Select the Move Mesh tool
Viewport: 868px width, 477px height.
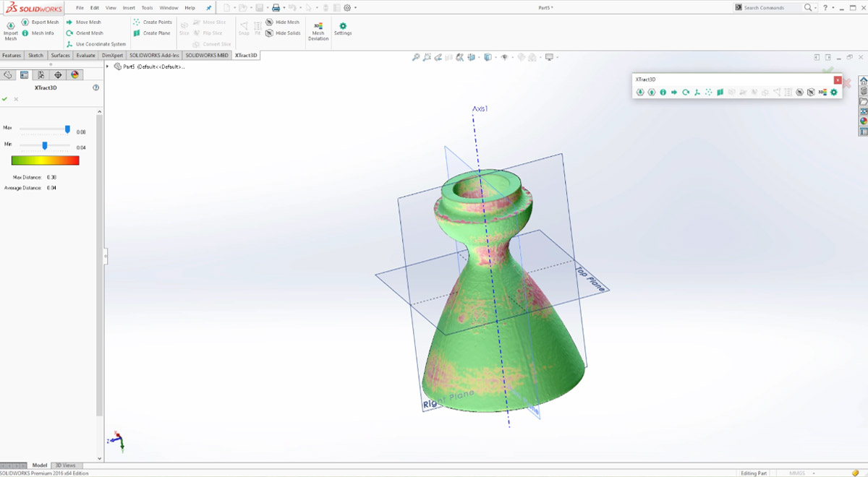point(85,22)
